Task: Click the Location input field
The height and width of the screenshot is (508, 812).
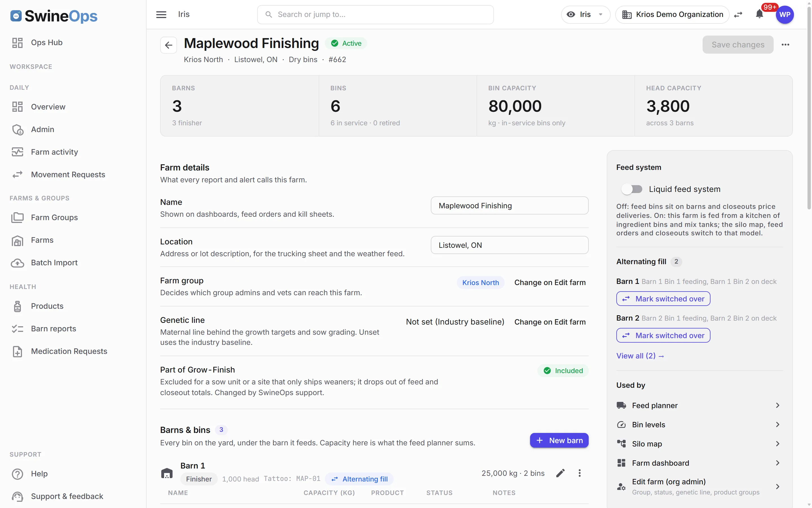Action: click(509, 245)
